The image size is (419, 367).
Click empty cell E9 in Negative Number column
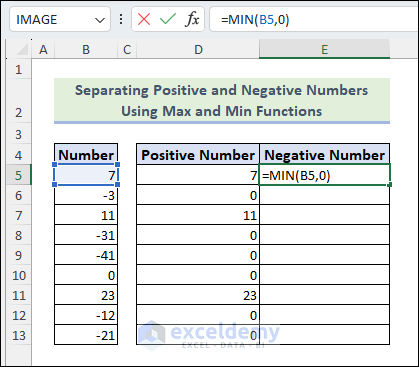(x=324, y=255)
